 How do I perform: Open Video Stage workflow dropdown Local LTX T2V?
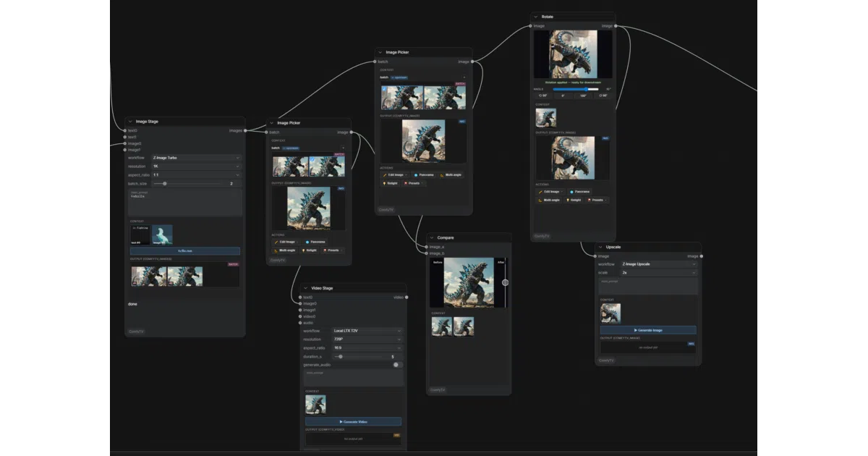367,331
